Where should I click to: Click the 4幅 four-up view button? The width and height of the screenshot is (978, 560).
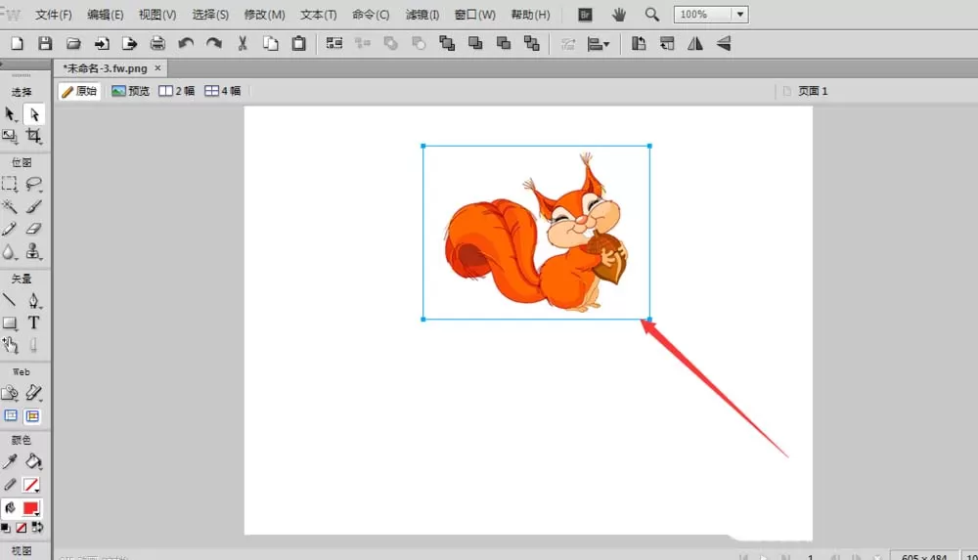click(223, 91)
